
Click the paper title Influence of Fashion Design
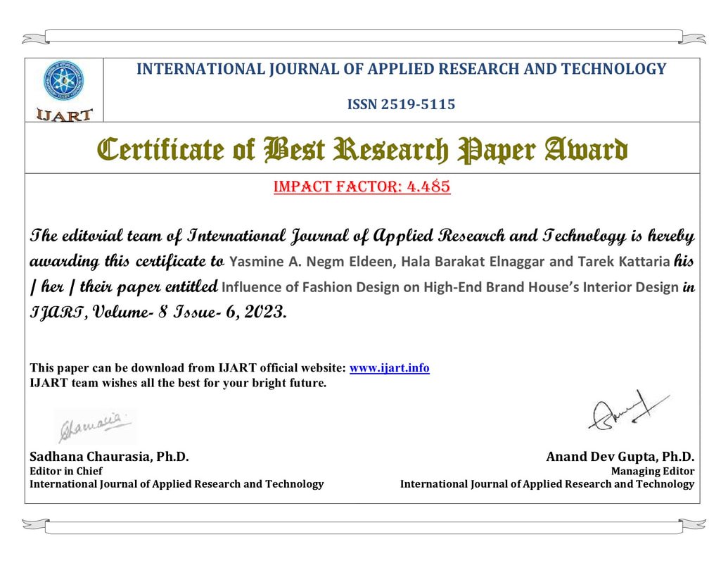pyautogui.click(x=450, y=288)
